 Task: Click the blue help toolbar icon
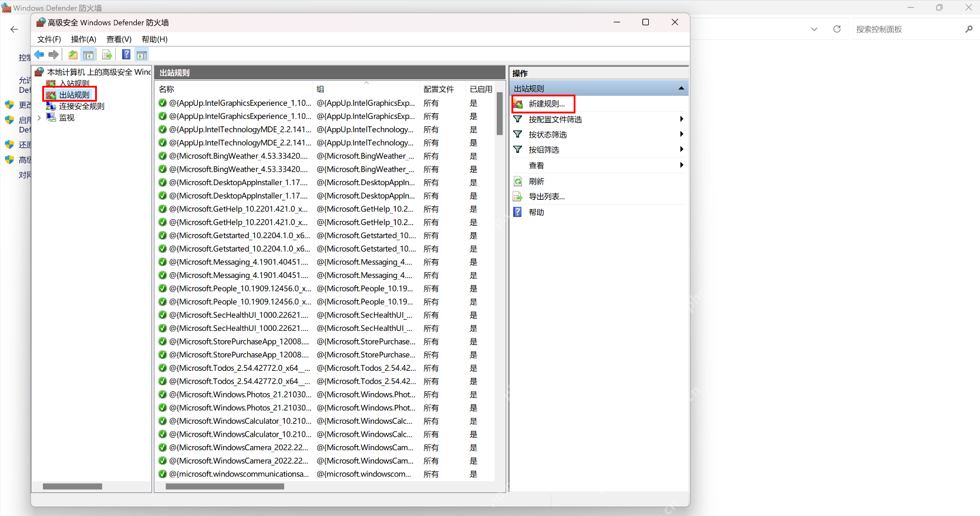click(x=126, y=55)
